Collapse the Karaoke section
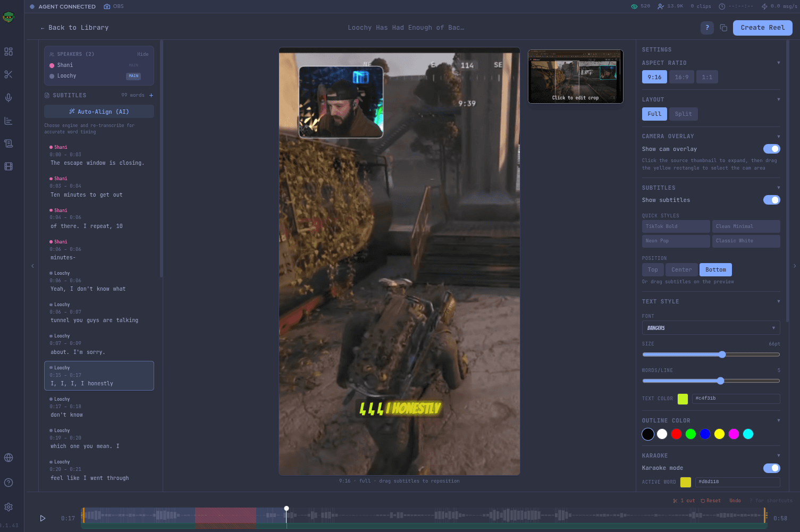This screenshot has width=800, height=532. point(779,455)
